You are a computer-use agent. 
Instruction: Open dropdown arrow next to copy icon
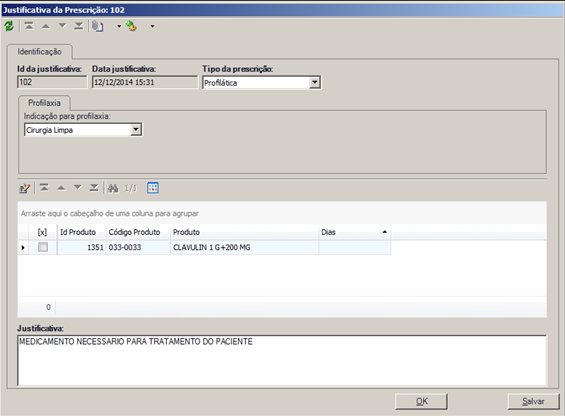(119, 26)
